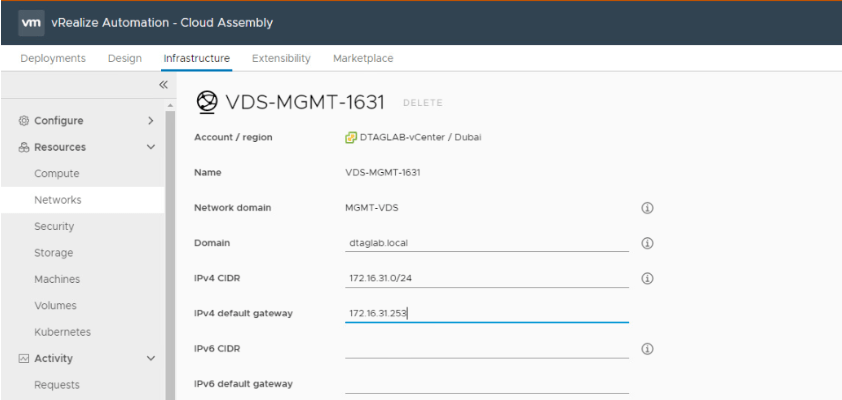Click the network globe icon by VDS-MGMT-1631
The image size is (842, 400).
pos(207,102)
